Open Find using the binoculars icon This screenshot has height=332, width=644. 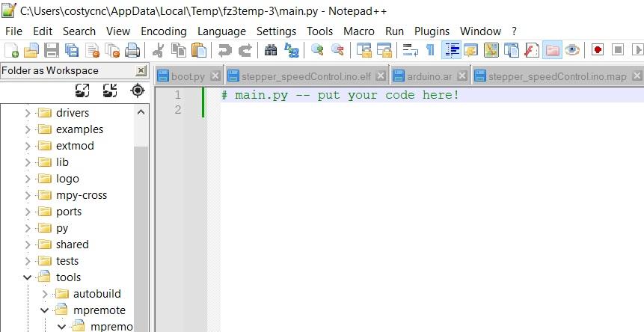point(271,50)
